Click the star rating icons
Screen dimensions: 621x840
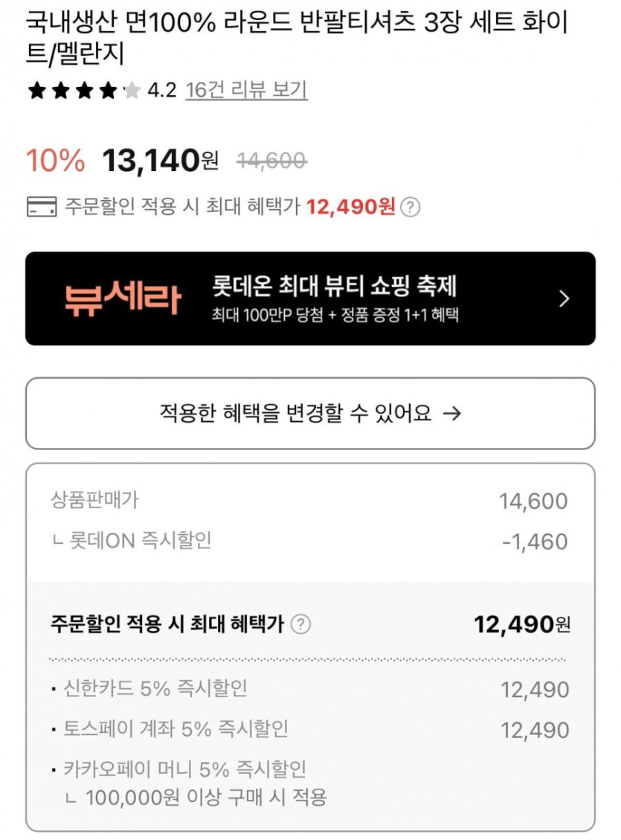83,91
